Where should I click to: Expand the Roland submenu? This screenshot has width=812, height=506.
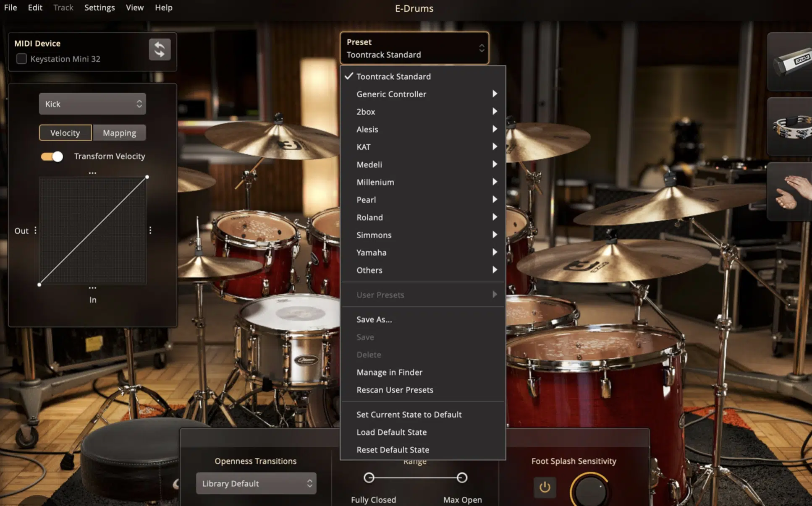369,217
